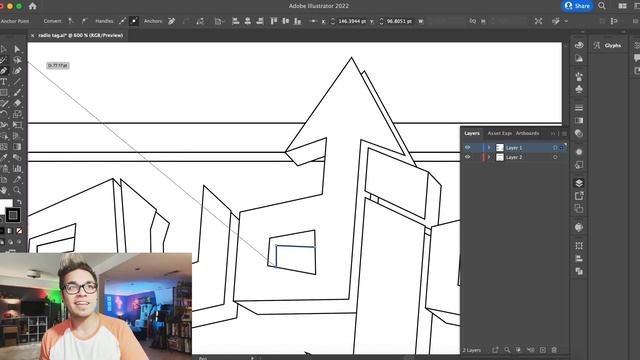Open the Asset Export panel dock icon
Viewport: 640px width, 360px height.
point(579,196)
